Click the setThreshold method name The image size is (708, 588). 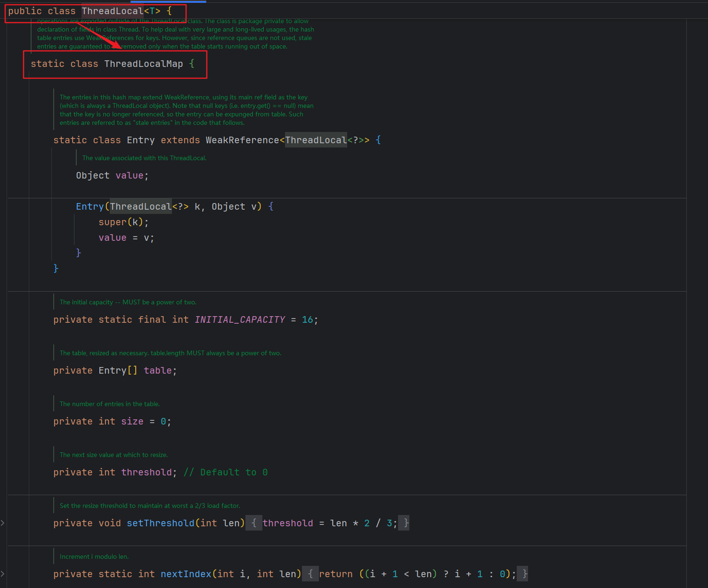point(160,523)
